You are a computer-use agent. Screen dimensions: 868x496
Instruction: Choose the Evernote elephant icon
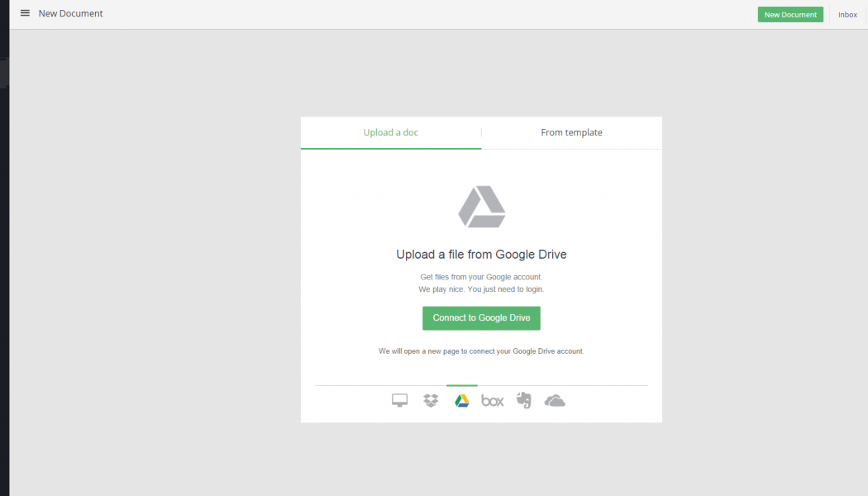(523, 401)
